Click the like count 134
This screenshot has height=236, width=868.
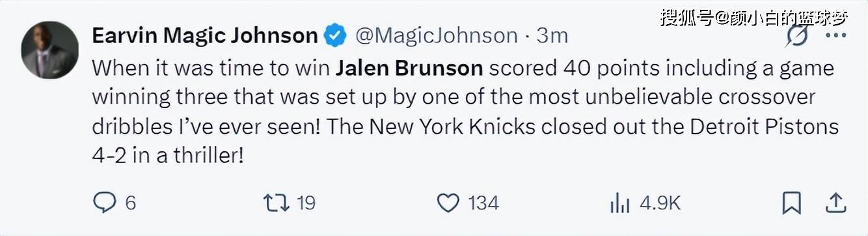coord(483,203)
